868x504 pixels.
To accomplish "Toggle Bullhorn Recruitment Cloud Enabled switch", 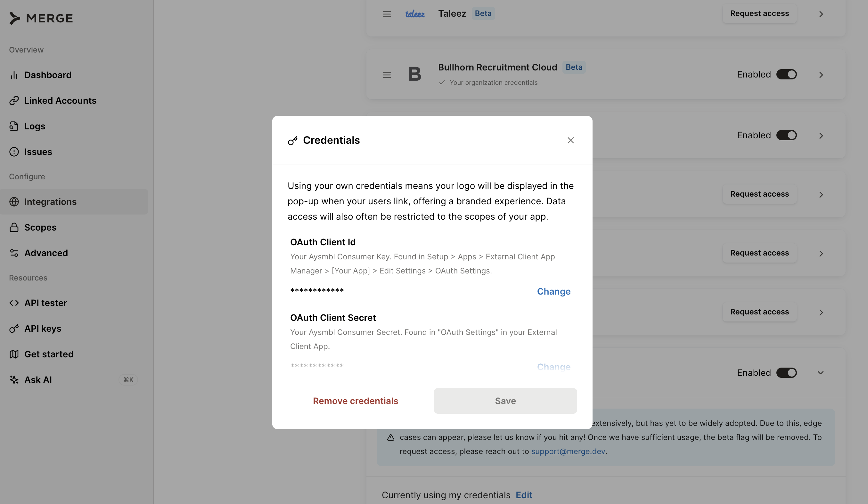I will (786, 74).
